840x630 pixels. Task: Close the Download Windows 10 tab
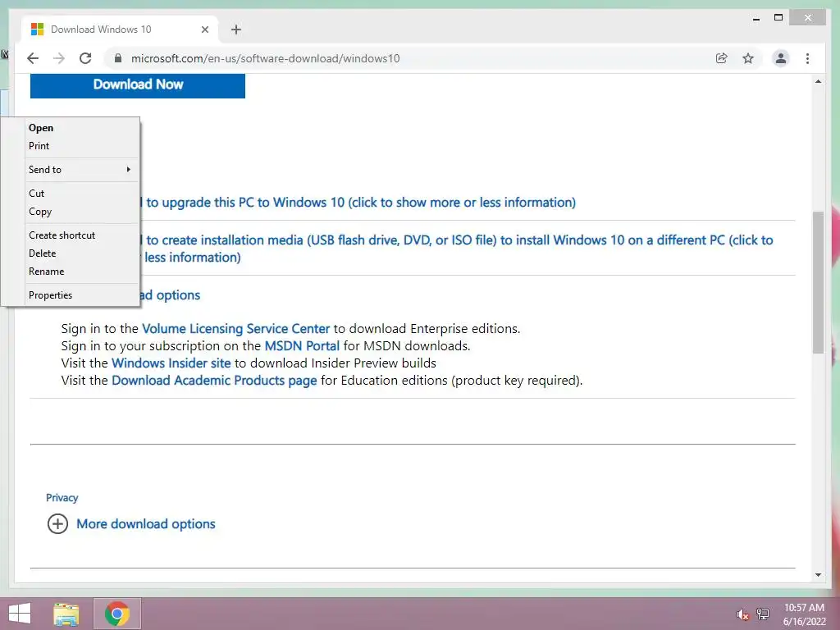coord(204,30)
